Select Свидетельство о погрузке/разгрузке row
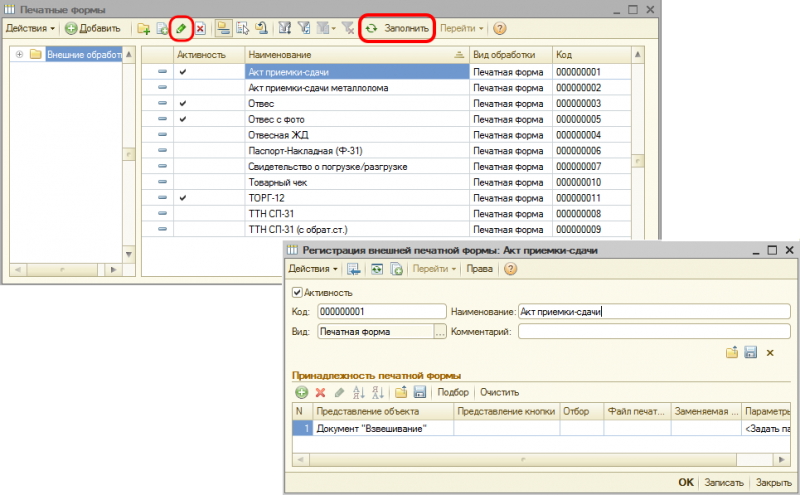The width and height of the screenshot is (800, 495). click(x=386, y=167)
